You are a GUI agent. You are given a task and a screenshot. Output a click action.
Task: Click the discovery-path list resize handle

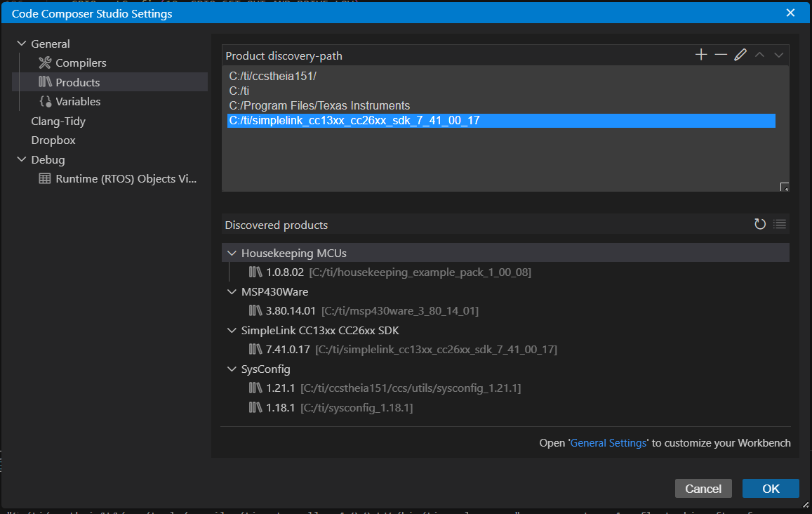(785, 187)
